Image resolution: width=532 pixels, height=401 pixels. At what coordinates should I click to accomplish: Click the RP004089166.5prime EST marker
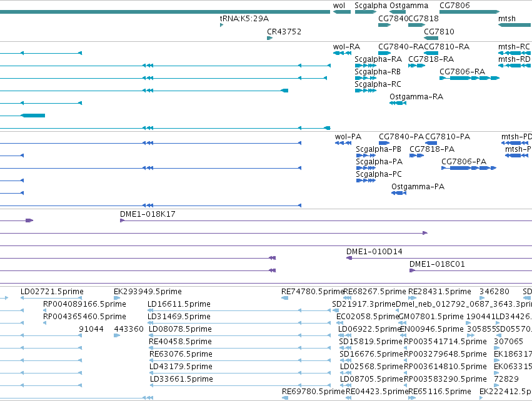click(x=45, y=310)
